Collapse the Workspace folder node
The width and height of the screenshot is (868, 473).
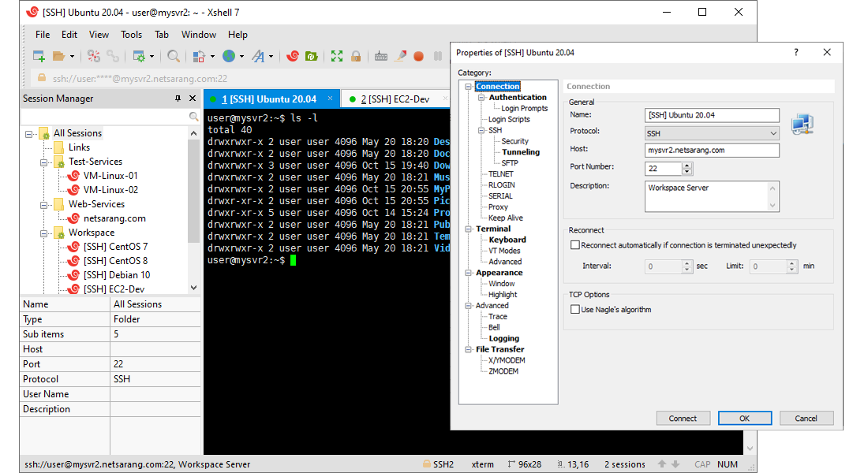tap(43, 233)
